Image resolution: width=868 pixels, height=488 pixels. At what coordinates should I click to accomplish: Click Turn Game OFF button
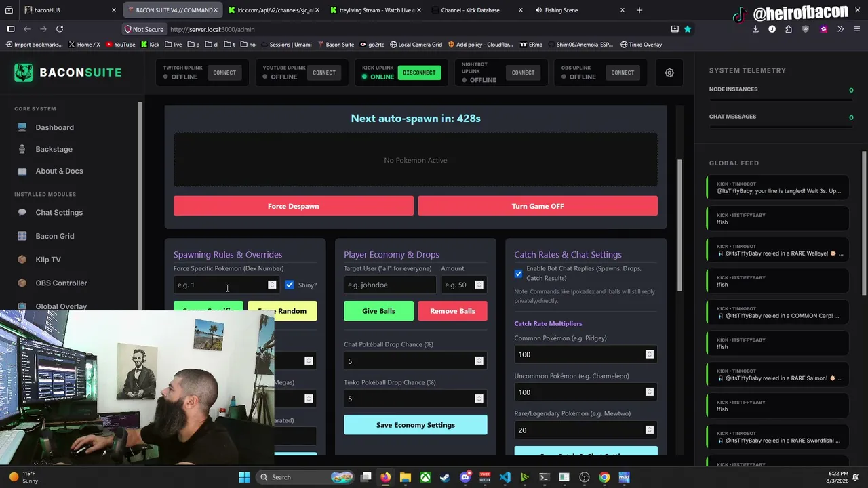point(538,206)
